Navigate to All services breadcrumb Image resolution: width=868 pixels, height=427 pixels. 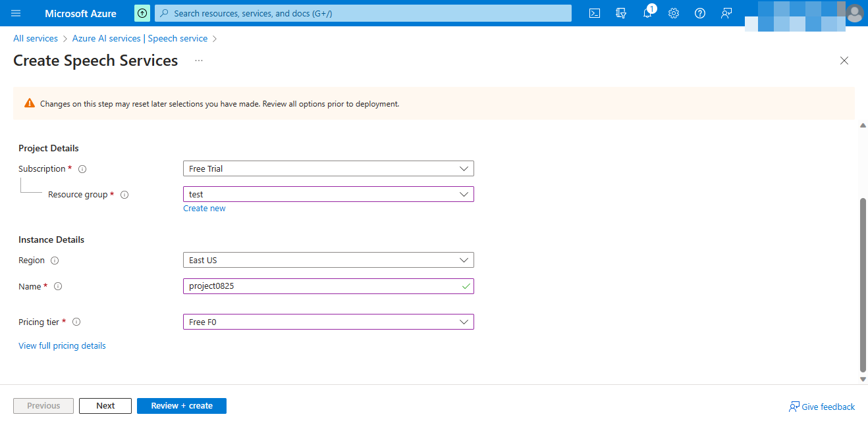(x=35, y=38)
